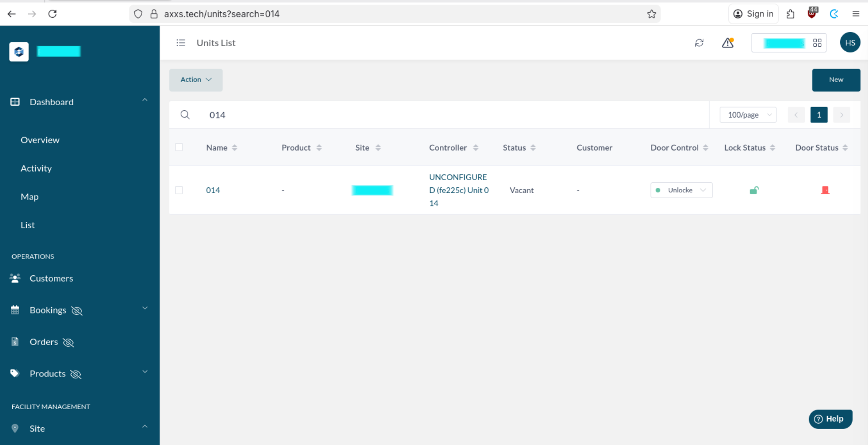Click the previous page arrow
This screenshot has height=445, width=868.
coord(796,115)
